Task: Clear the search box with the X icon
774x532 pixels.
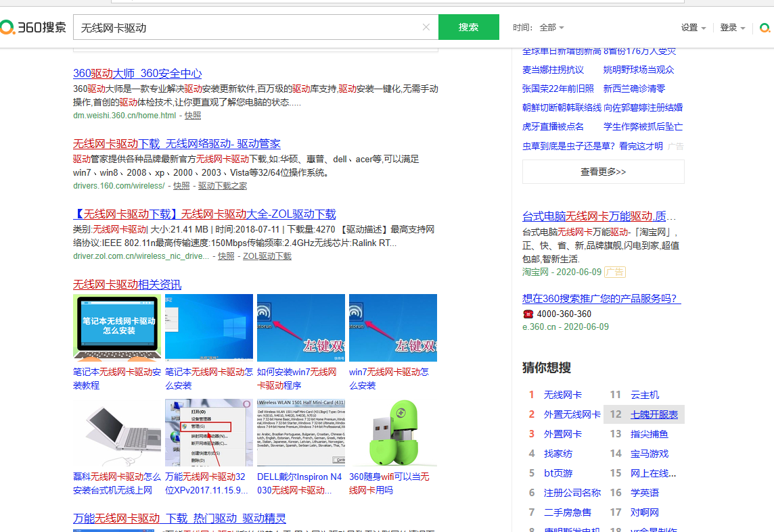Action: [x=426, y=27]
